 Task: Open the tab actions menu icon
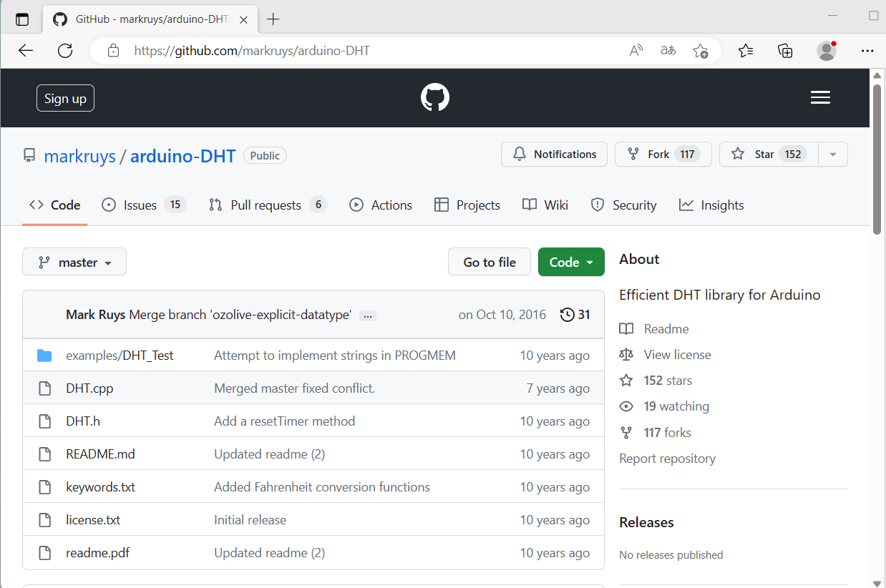(x=22, y=19)
